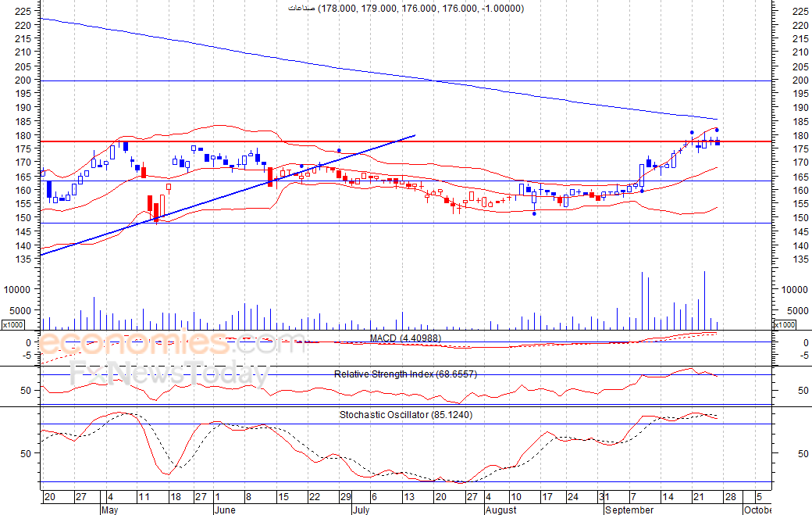Click the blue dot marker above late-June candles
This screenshot has width=812, height=515.
pos(339,150)
